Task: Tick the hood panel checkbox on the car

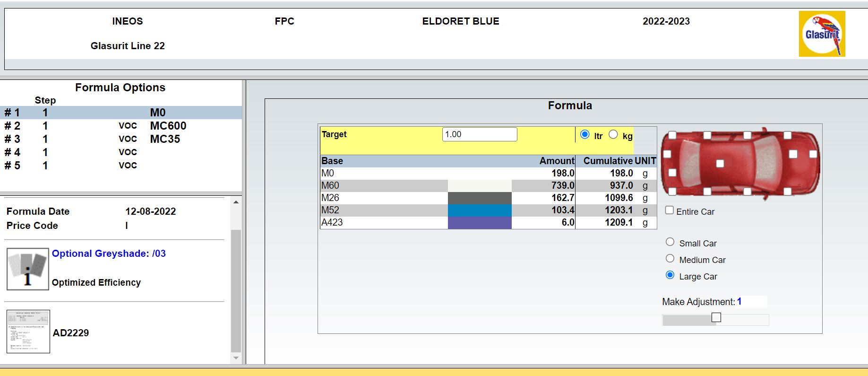Action: pyautogui.click(x=793, y=154)
